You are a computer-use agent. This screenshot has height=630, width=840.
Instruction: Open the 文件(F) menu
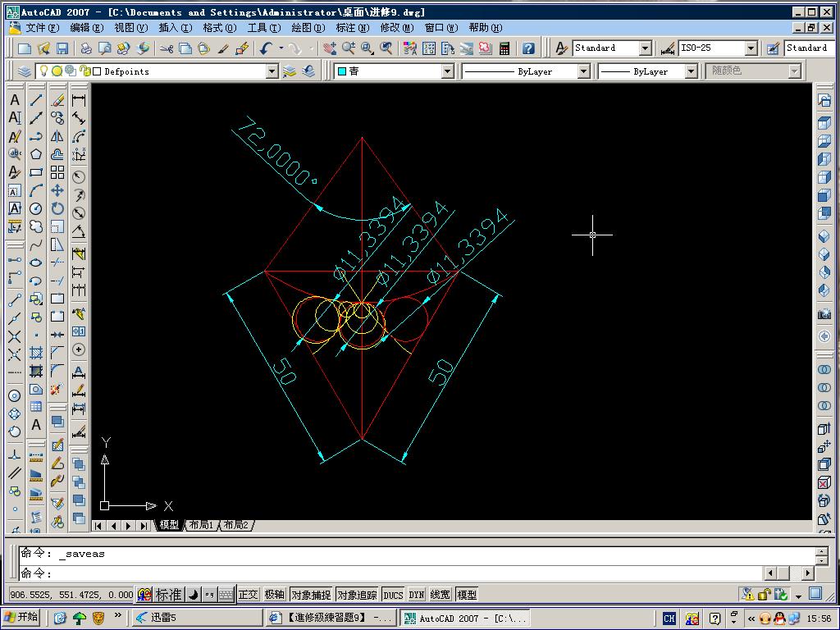[43, 27]
